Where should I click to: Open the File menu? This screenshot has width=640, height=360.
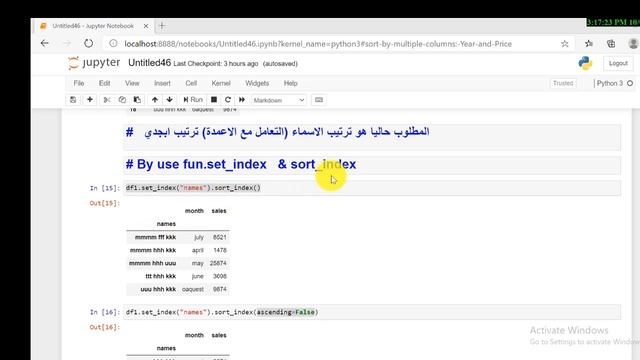79,83
